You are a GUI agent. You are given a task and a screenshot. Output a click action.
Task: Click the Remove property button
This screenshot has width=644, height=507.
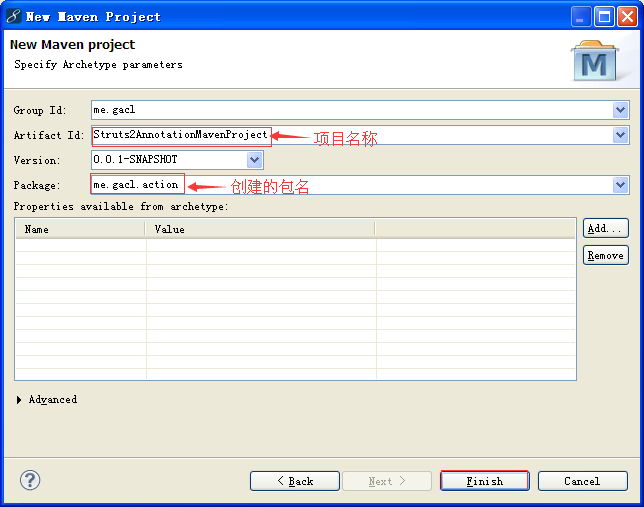(x=605, y=256)
